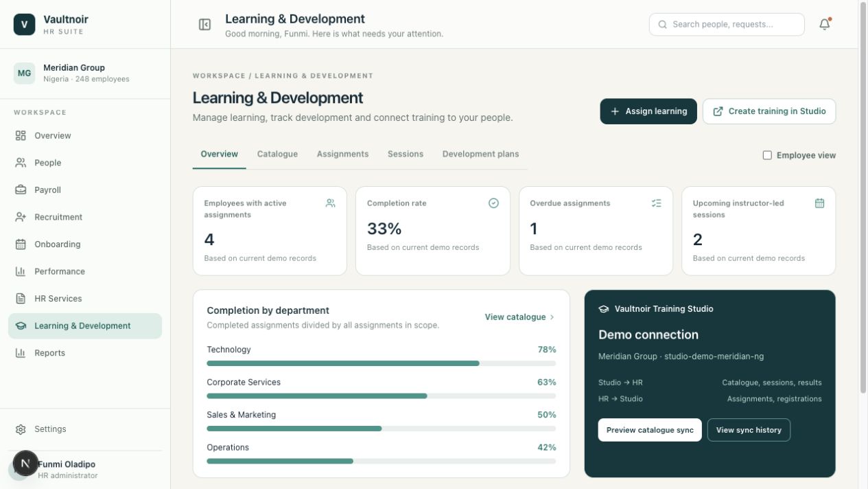
Task: Click the Overview grid icon in sidebar
Action: click(21, 135)
